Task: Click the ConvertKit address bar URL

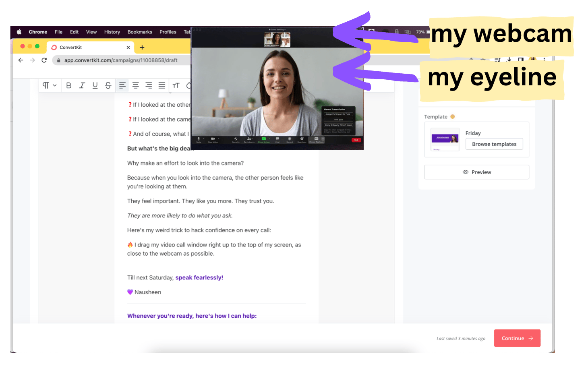Action: tap(121, 60)
